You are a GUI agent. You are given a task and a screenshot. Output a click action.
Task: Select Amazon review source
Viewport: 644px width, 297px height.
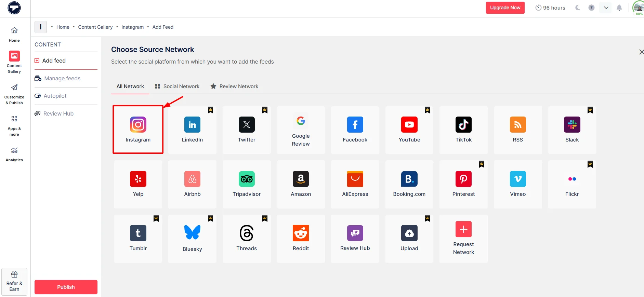pyautogui.click(x=301, y=184)
